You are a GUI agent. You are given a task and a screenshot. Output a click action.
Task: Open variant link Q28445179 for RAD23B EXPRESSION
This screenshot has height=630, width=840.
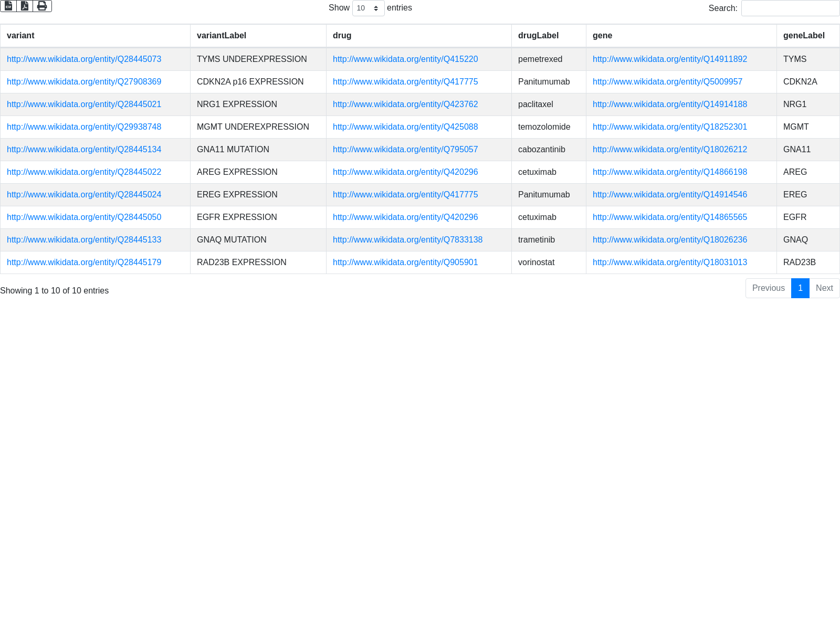point(84,262)
